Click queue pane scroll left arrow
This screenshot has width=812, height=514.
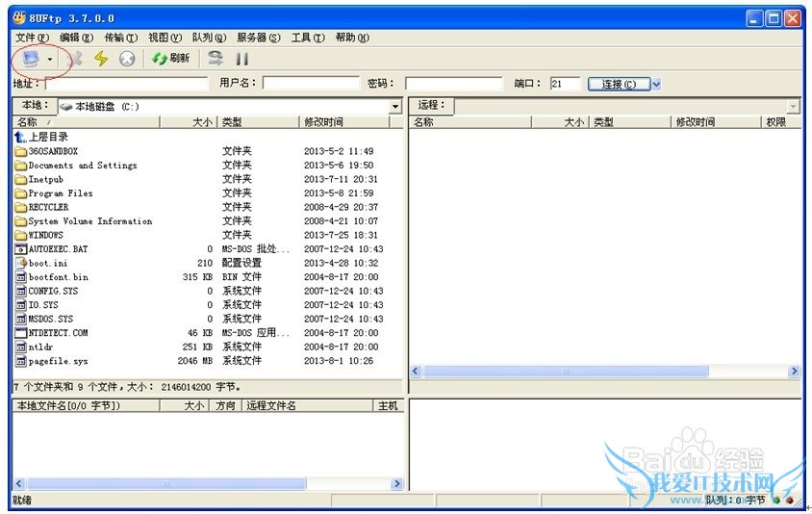pyautogui.click(x=19, y=484)
